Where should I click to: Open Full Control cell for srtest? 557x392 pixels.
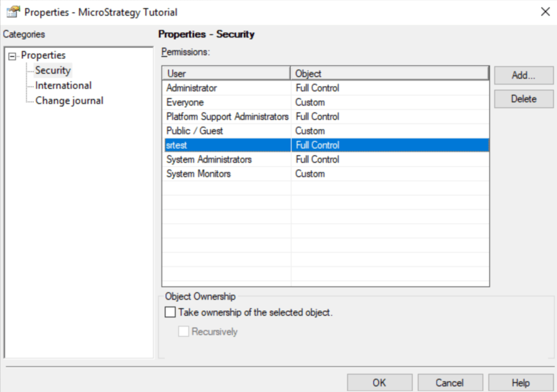click(x=390, y=145)
